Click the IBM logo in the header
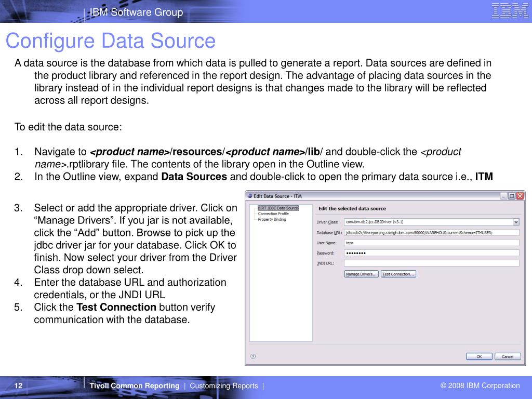Screen dimensions: 532x399 510,11
